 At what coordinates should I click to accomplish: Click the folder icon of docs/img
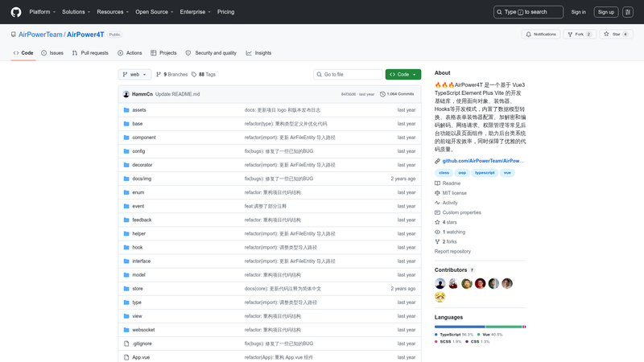(x=126, y=179)
